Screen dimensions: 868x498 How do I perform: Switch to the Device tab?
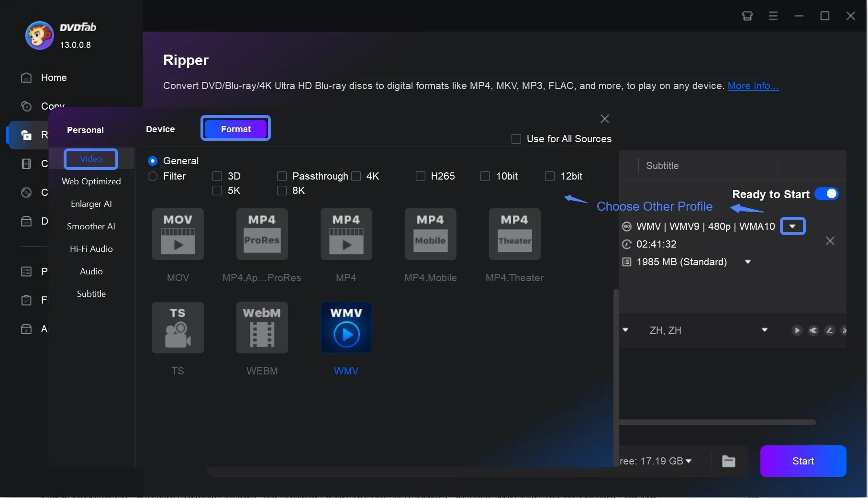point(160,129)
